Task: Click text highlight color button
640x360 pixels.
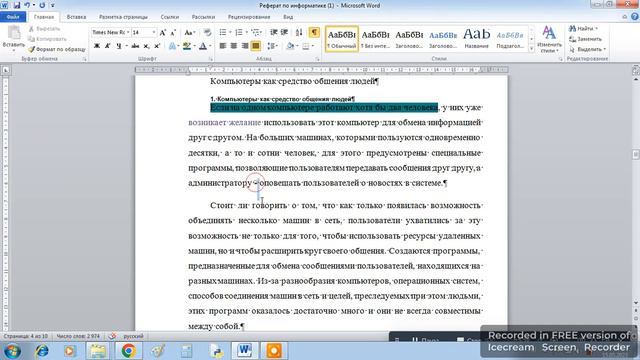Action: pos(187,46)
